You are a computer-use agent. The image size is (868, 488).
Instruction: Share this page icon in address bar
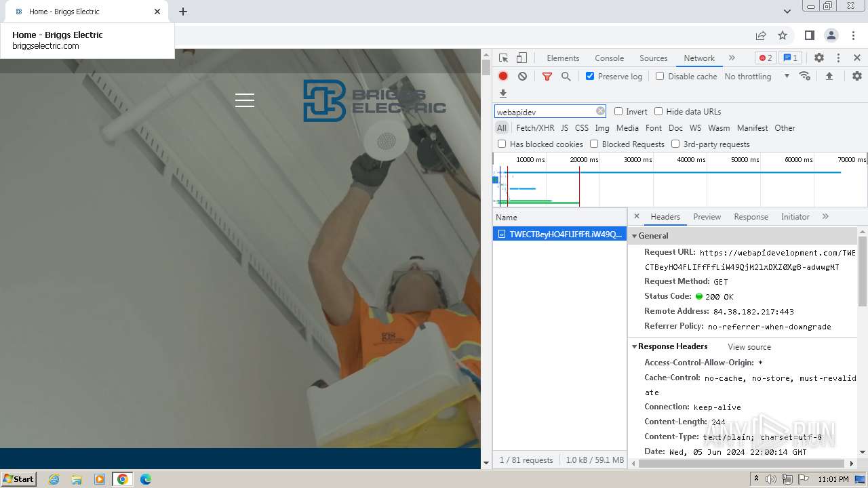tap(761, 35)
